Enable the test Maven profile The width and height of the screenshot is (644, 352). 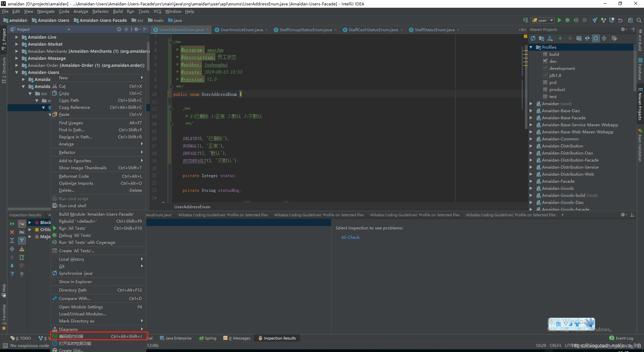[x=545, y=96]
